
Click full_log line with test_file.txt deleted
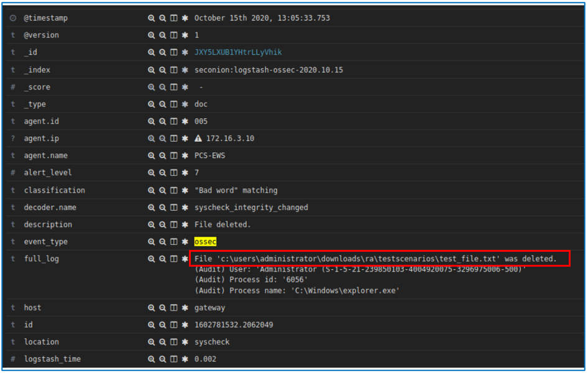pyautogui.click(x=376, y=259)
